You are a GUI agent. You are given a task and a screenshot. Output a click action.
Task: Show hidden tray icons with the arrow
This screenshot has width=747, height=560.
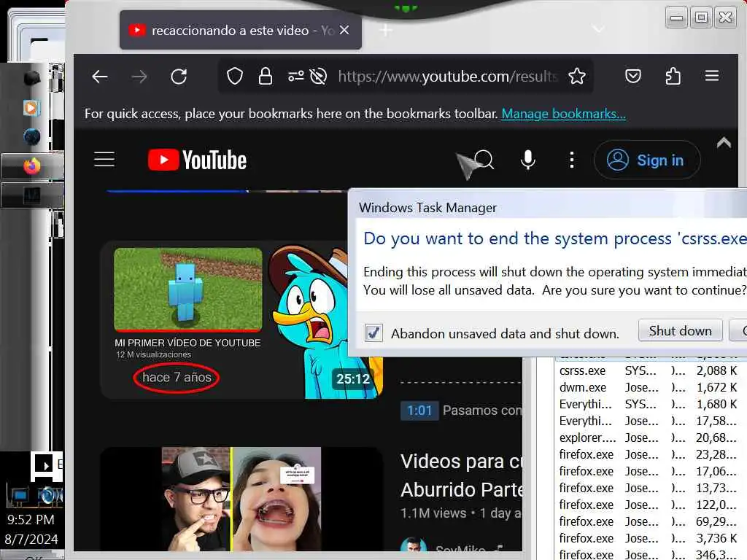pos(44,464)
